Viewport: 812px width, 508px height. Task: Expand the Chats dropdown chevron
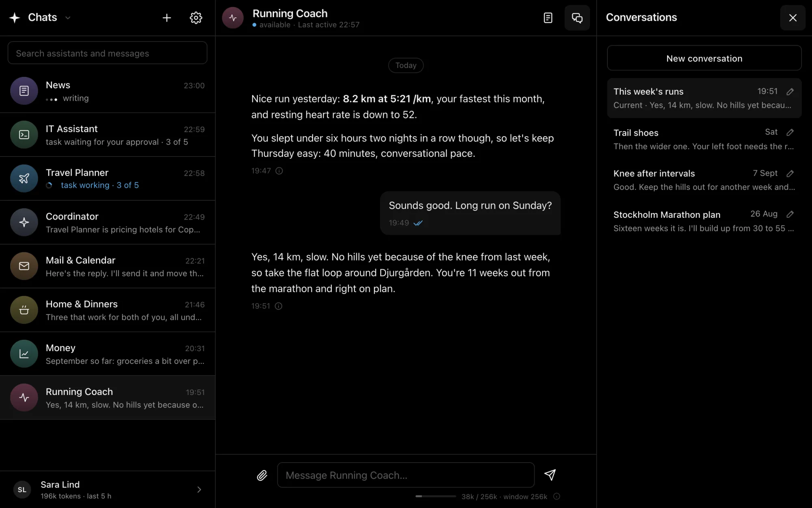[x=68, y=17]
